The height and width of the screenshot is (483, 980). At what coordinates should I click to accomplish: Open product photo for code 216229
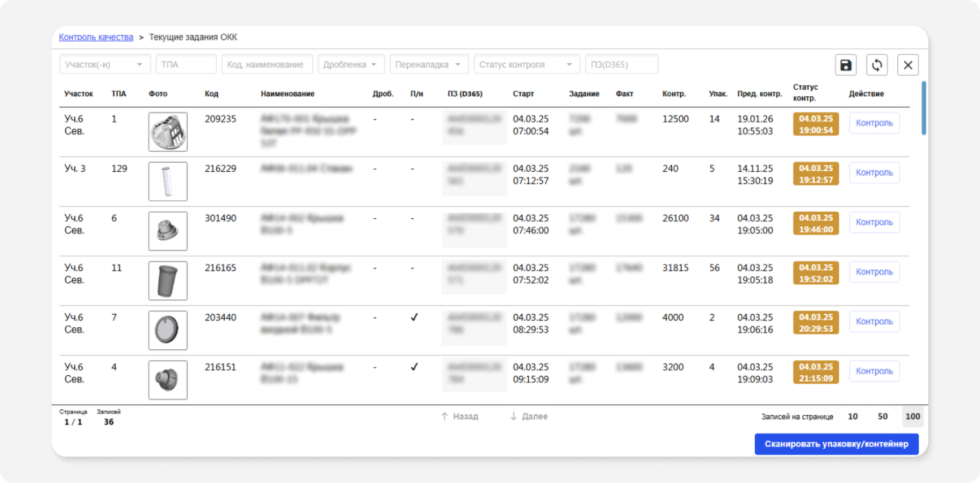(x=168, y=181)
